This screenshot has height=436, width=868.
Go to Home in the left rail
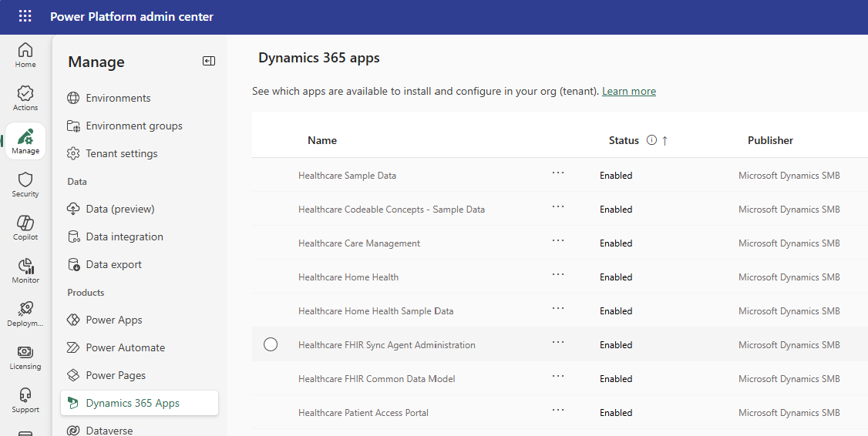point(25,55)
